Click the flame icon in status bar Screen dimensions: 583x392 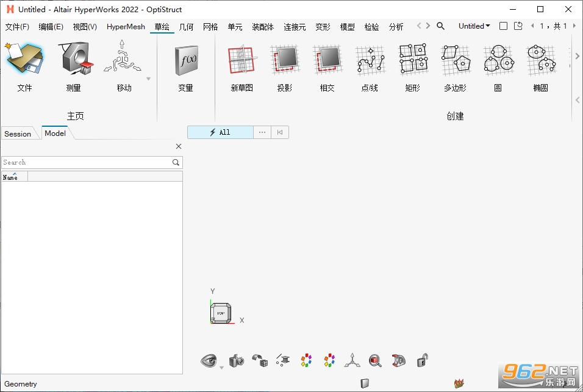pyautogui.click(x=459, y=383)
